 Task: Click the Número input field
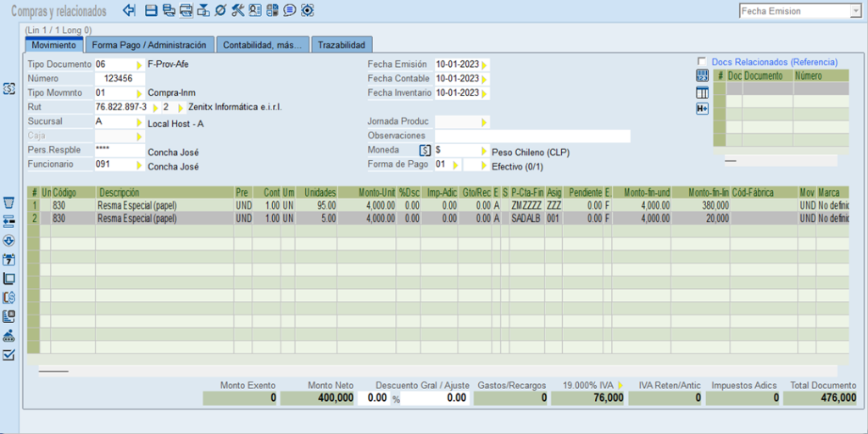[x=120, y=79]
